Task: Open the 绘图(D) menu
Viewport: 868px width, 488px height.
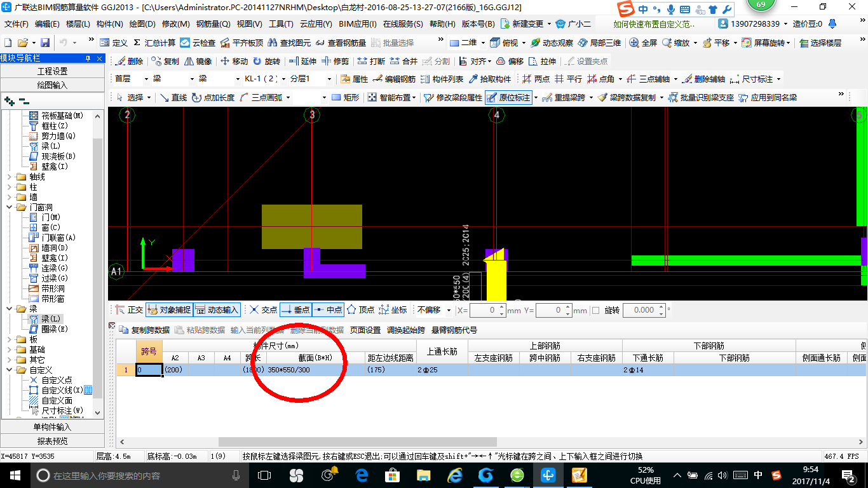Action: pyautogui.click(x=142, y=24)
